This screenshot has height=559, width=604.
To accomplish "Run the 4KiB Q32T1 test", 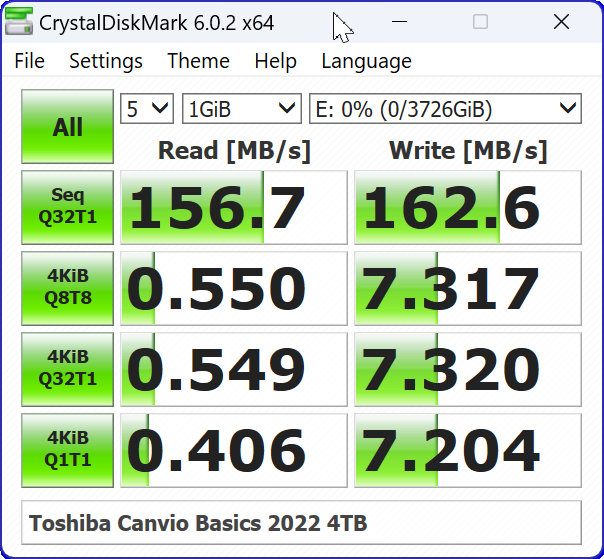I will pos(67,369).
